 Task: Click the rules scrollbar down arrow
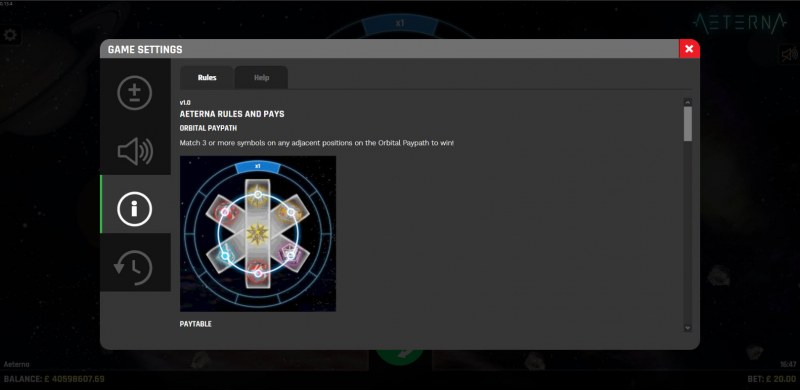(x=688, y=328)
